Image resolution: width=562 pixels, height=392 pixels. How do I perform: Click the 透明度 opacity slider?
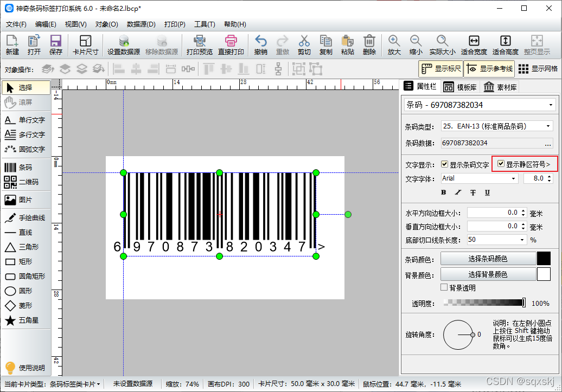click(x=484, y=303)
